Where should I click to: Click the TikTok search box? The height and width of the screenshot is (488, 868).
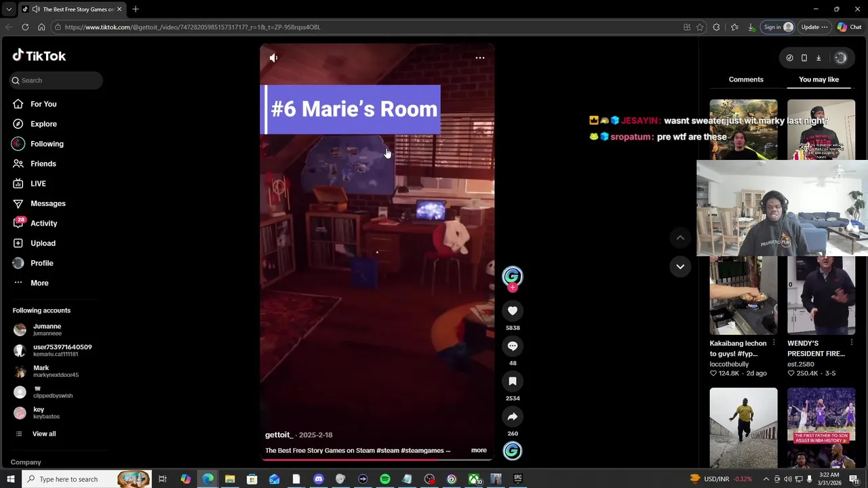click(56, 80)
